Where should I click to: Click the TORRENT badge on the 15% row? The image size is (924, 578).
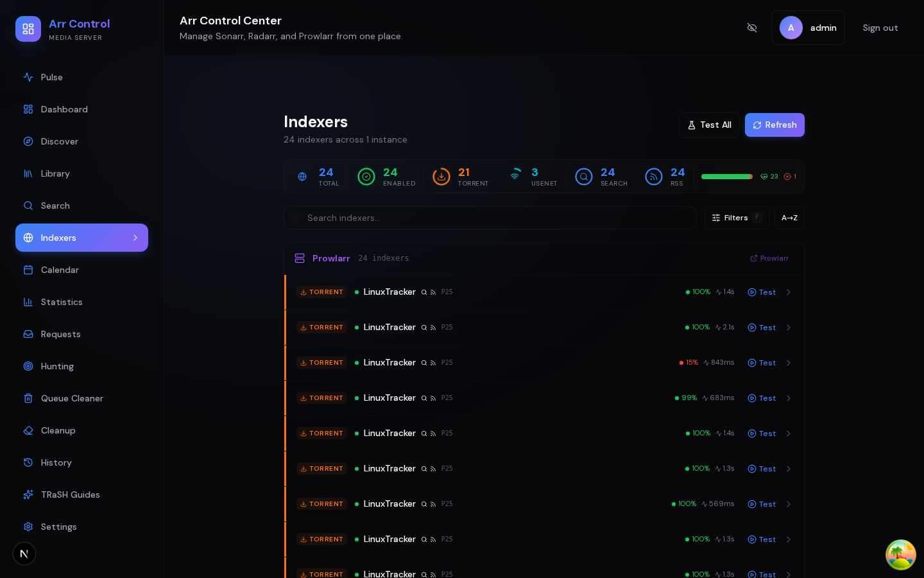point(321,363)
